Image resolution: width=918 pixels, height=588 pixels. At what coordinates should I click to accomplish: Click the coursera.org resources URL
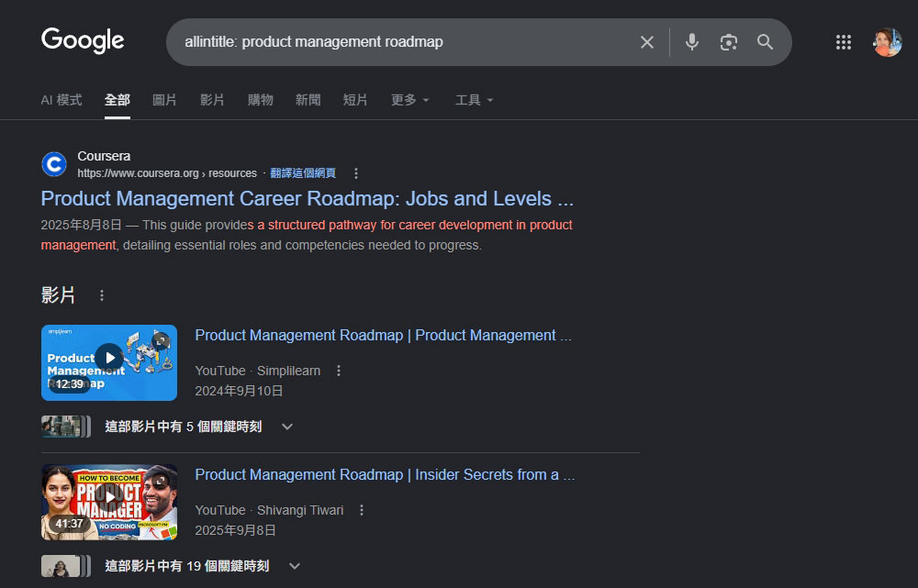[x=167, y=173]
